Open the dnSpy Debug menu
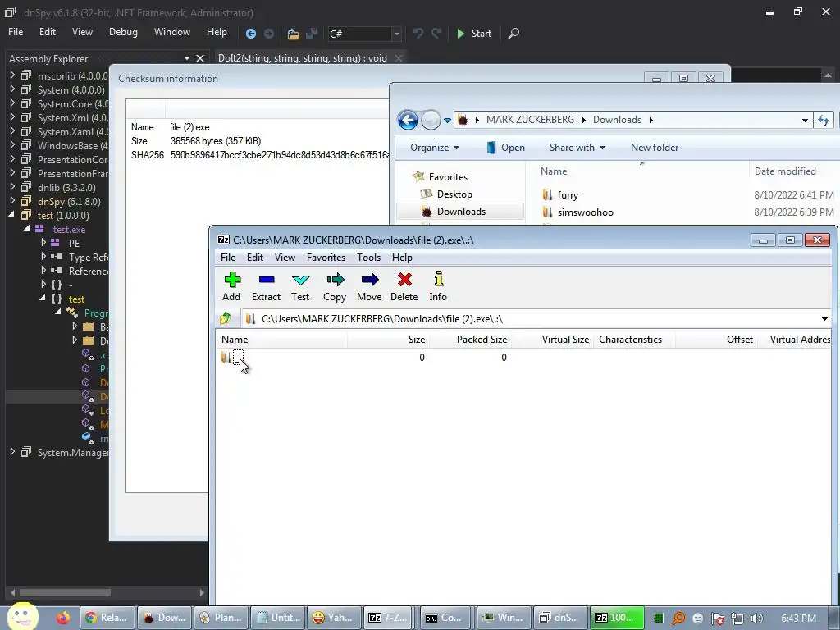The image size is (840, 630). [123, 32]
